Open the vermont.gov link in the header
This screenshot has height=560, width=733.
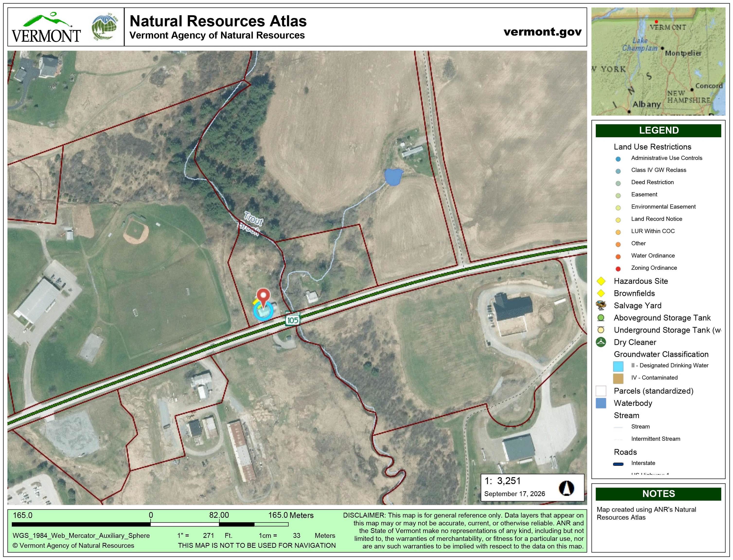coord(542,32)
